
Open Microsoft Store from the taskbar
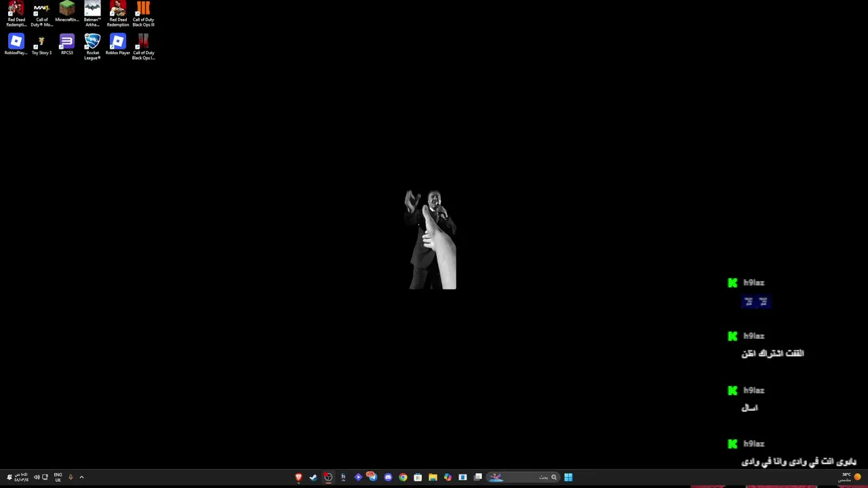418,477
